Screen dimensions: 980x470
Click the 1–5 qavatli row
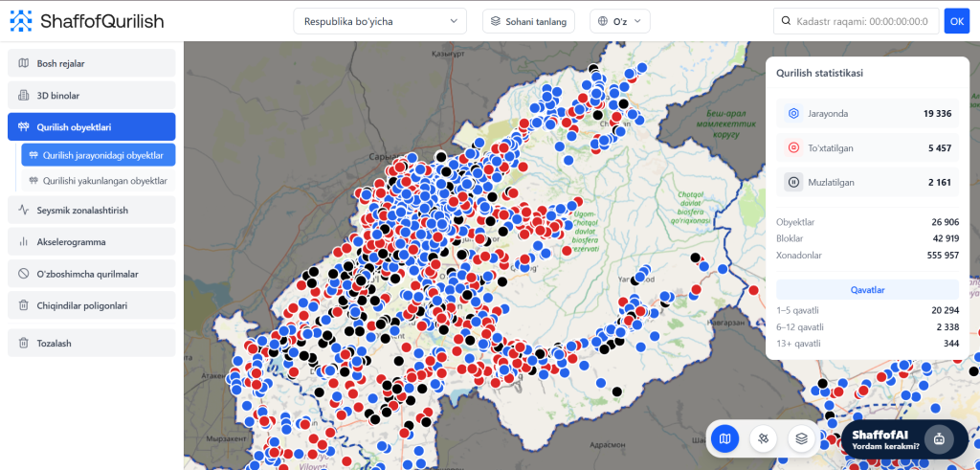coord(867,311)
